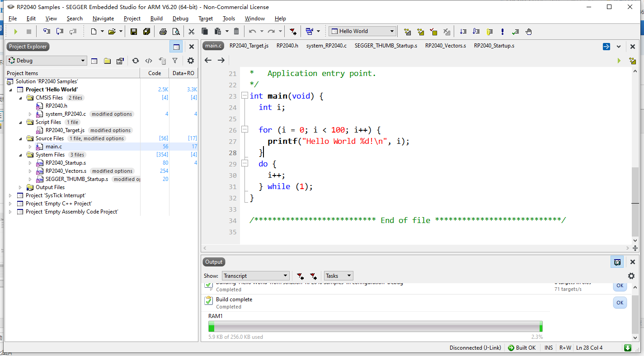Click OK for the Build complete entry
The height and width of the screenshot is (356, 644).
point(620,303)
